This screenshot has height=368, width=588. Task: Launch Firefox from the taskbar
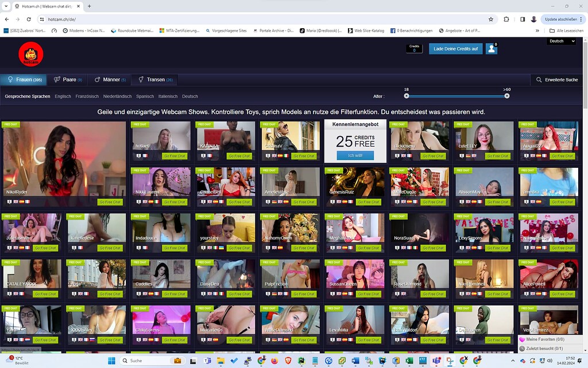[x=274, y=361]
